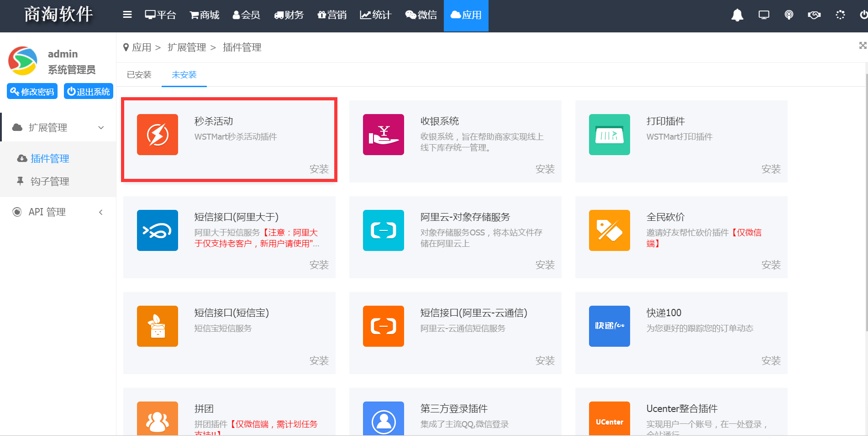The height and width of the screenshot is (438, 868).
Task: Click the 秒杀活动 lightning plugin icon
Action: [x=158, y=135]
